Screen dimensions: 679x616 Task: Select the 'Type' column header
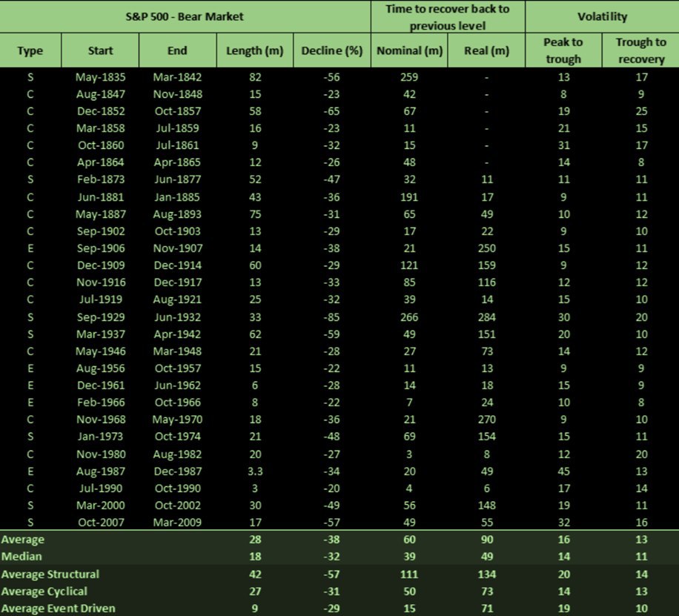[30, 50]
